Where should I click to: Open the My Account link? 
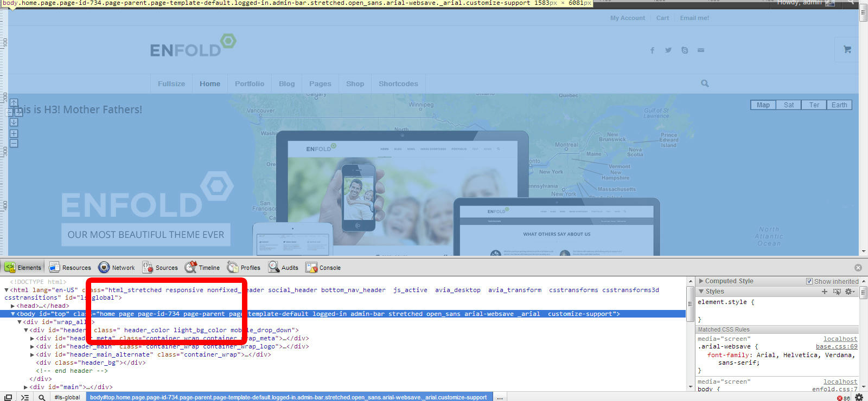628,18
